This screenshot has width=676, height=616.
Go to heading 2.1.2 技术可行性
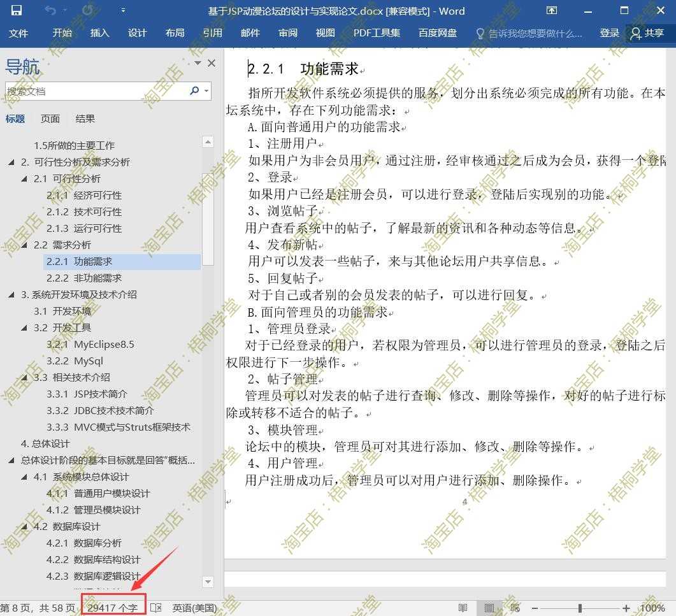pos(84,212)
